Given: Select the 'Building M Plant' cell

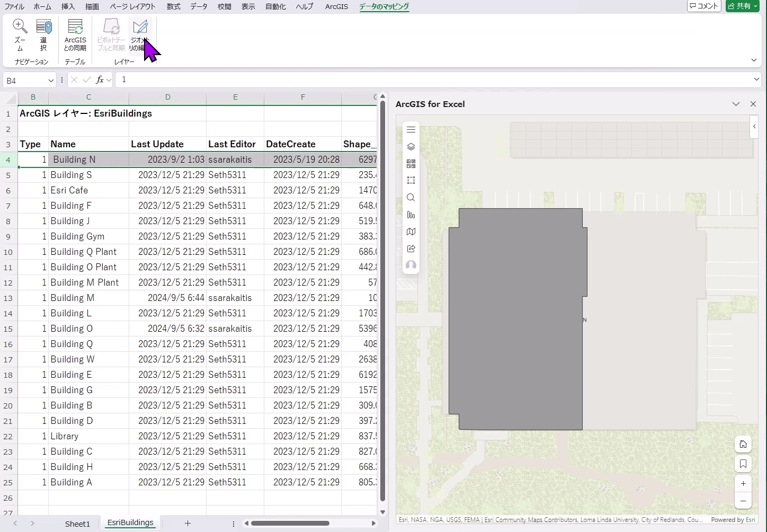Looking at the screenshot, I should click(x=88, y=282).
